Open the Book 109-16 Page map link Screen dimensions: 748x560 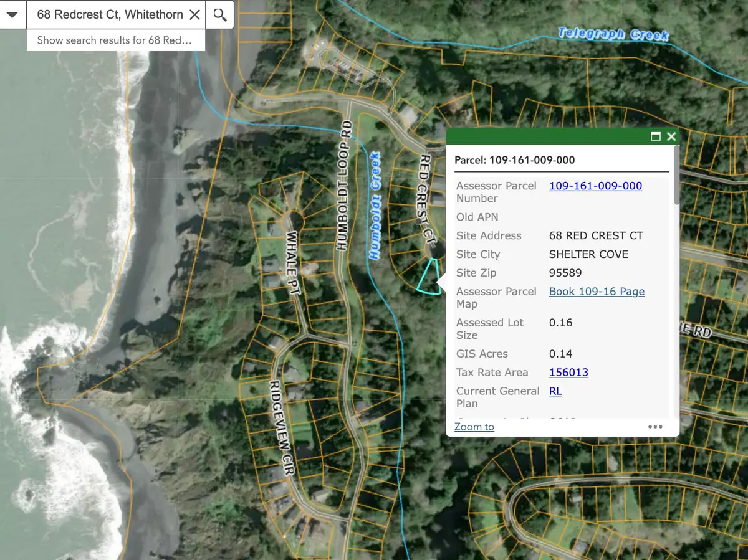[x=597, y=292]
